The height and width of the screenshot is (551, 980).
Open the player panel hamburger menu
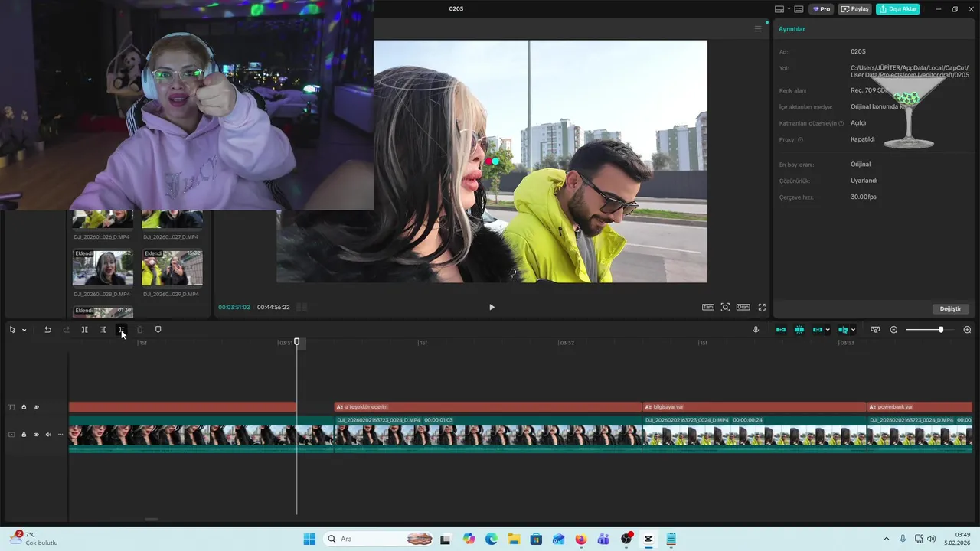click(x=758, y=29)
